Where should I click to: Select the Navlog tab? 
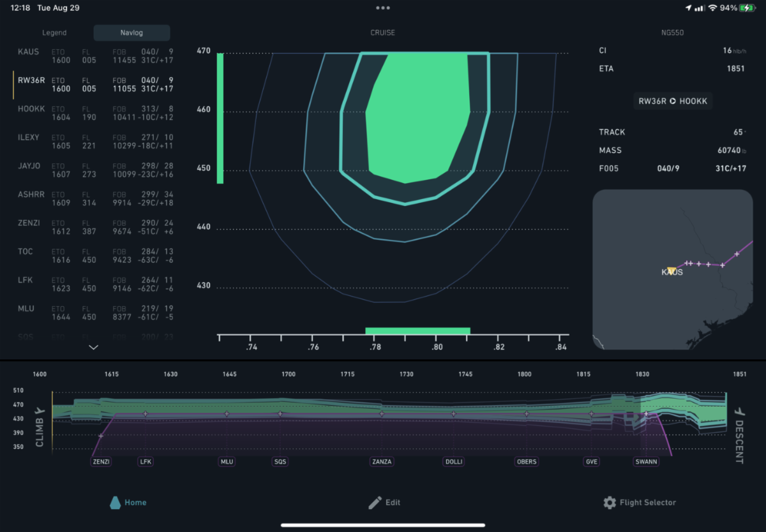(131, 33)
